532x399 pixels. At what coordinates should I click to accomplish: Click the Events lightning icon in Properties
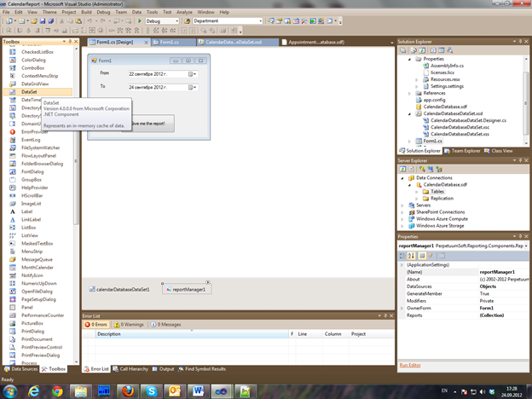(x=431, y=256)
